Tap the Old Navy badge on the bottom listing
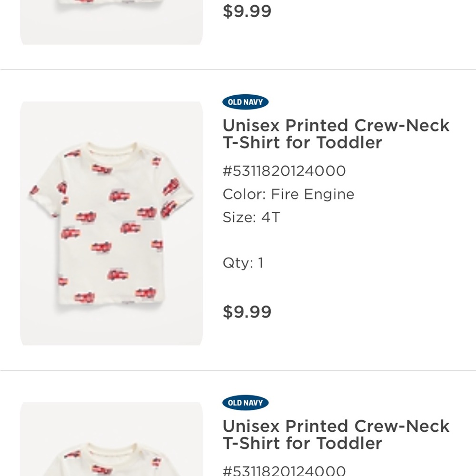476x476 pixels. (245, 403)
